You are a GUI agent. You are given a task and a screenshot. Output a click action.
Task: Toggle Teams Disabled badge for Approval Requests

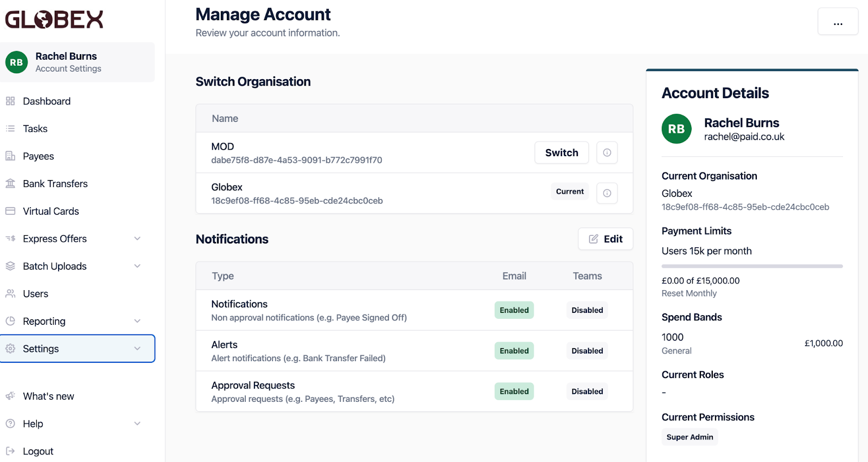[587, 392]
